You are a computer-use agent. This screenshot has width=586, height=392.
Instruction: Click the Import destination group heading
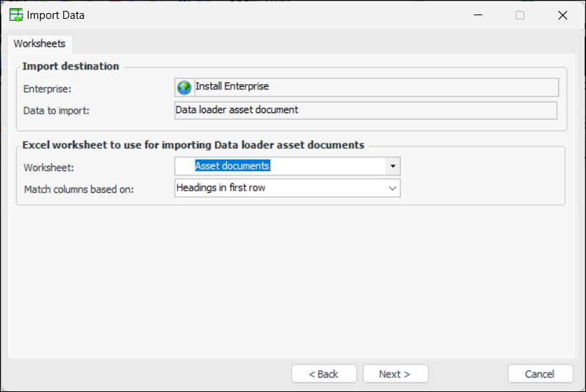point(70,66)
